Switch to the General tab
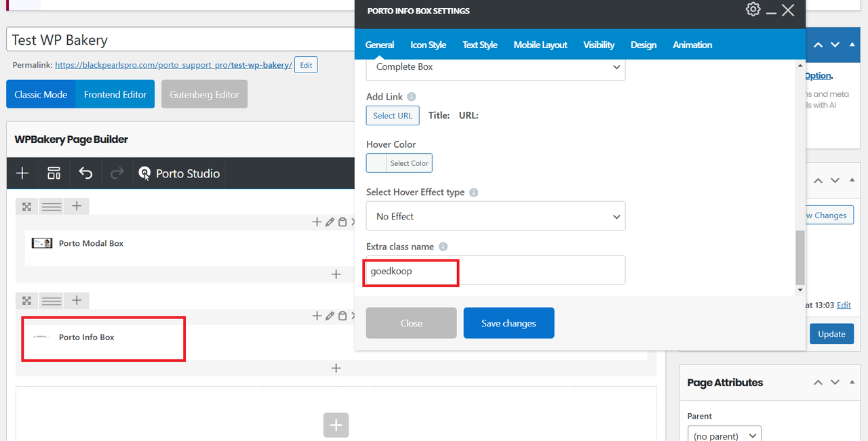Image resolution: width=868 pixels, height=441 pixels. (x=380, y=45)
